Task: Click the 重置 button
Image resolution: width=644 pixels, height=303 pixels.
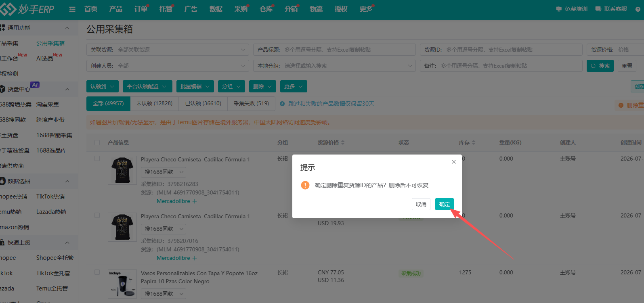Action: click(x=627, y=66)
